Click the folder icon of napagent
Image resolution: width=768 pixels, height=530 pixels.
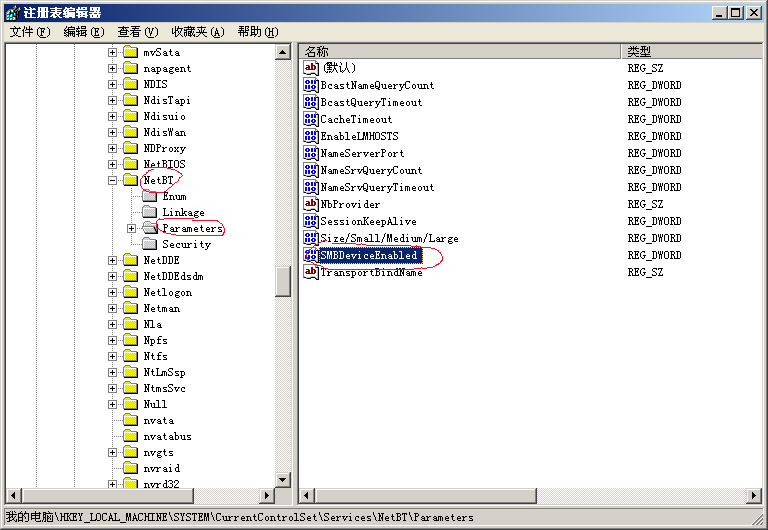(130, 68)
